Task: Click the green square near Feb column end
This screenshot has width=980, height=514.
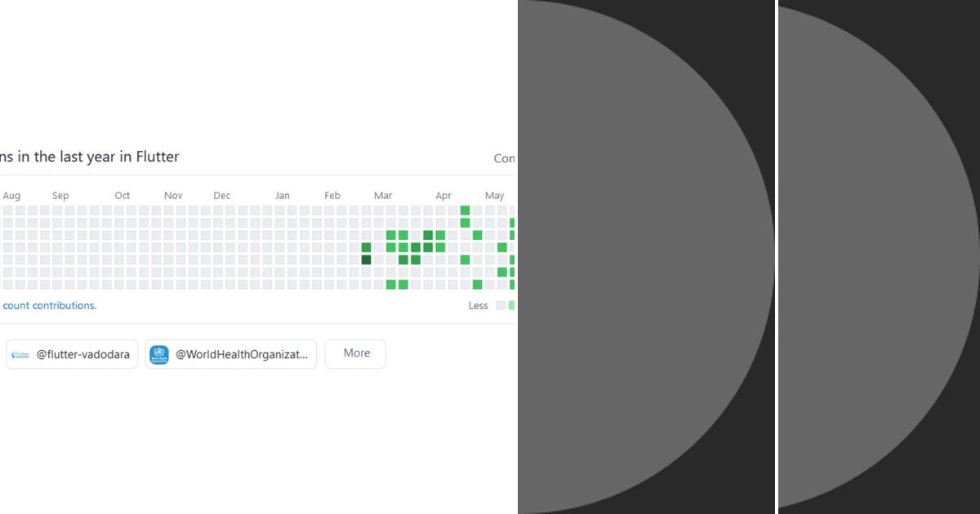Action: coord(366,247)
